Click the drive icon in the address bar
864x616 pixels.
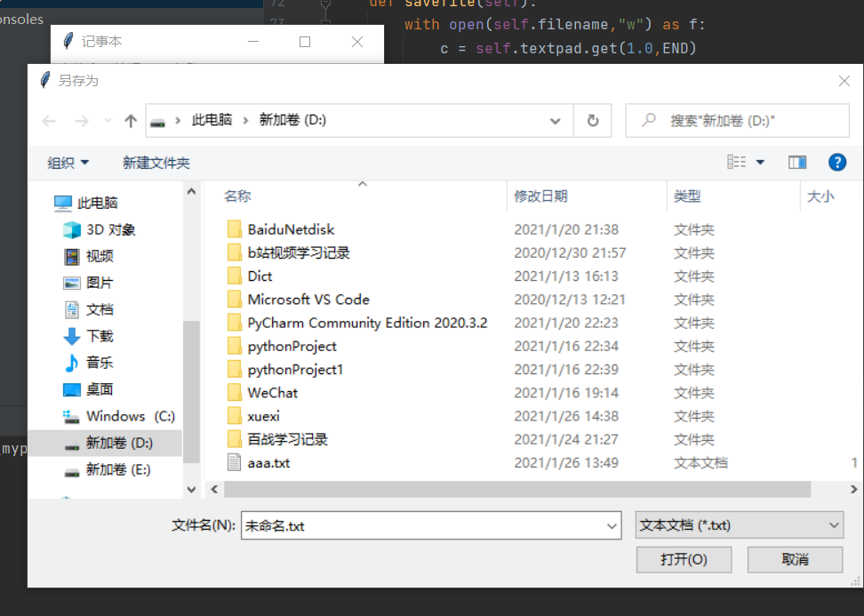coord(157,122)
